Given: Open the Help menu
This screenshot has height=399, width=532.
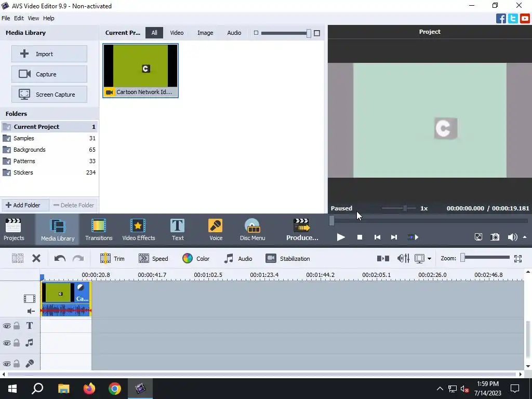Looking at the screenshot, I should (x=48, y=18).
